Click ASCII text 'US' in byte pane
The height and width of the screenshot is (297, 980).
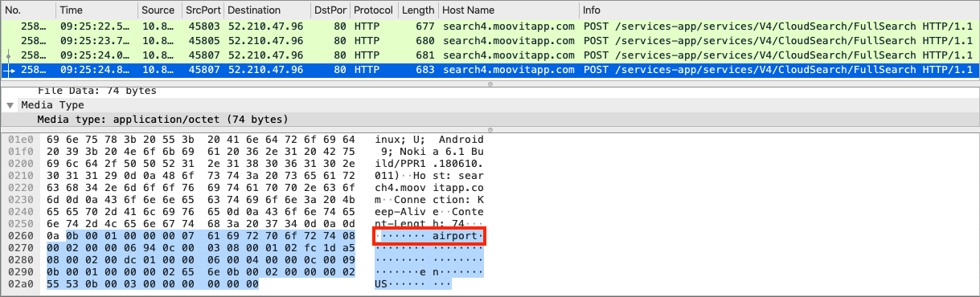(x=381, y=283)
